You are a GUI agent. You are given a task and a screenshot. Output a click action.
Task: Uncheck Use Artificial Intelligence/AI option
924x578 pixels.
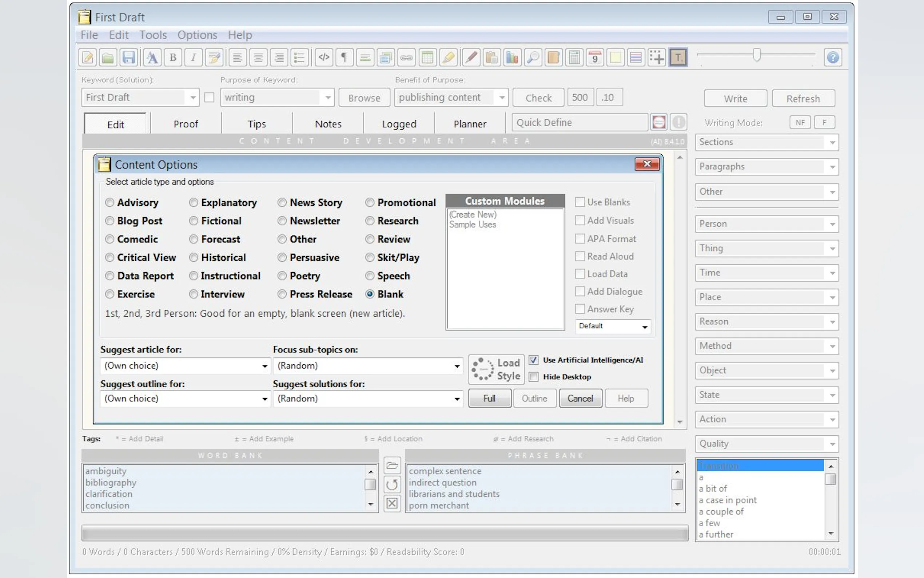pyautogui.click(x=534, y=360)
